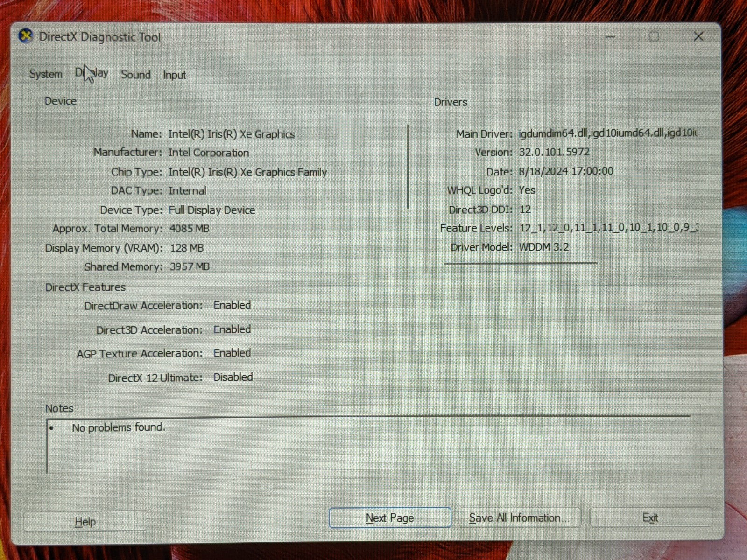The width and height of the screenshot is (747, 560).
Task: Click the window title bar text
Action: pyautogui.click(x=100, y=37)
